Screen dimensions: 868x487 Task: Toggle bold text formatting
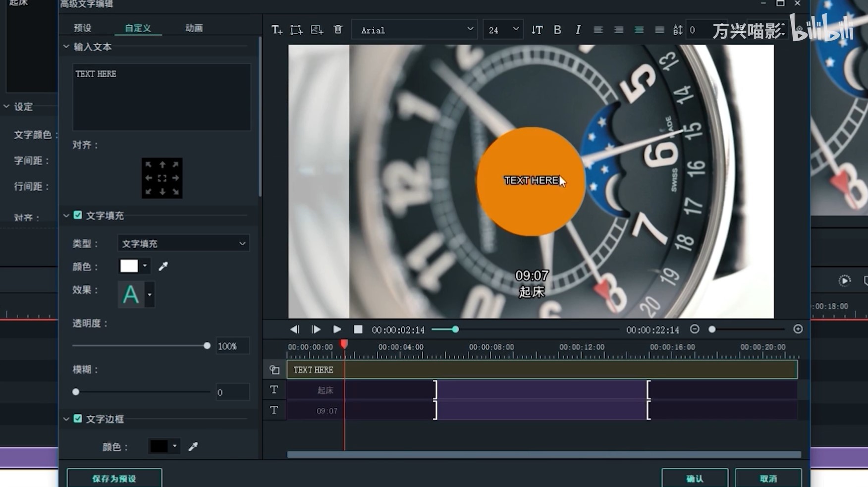coord(557,30)
